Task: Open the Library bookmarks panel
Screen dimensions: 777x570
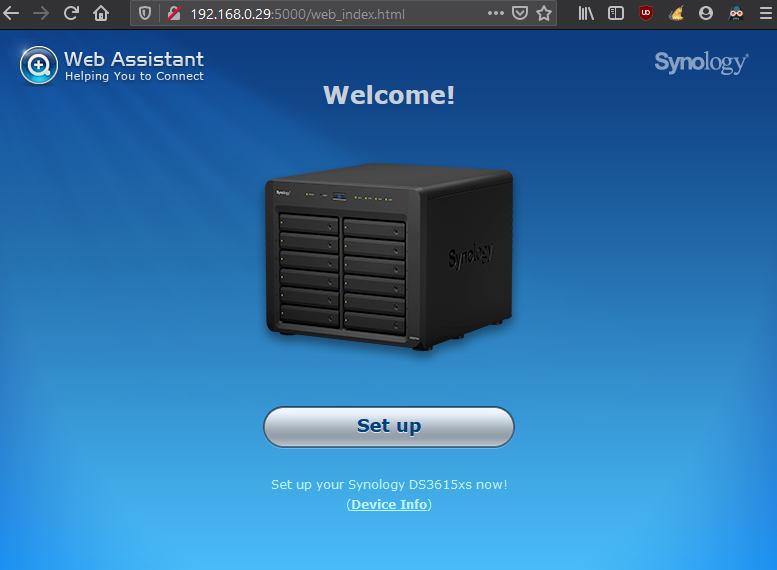Action: tap(587, 13)
